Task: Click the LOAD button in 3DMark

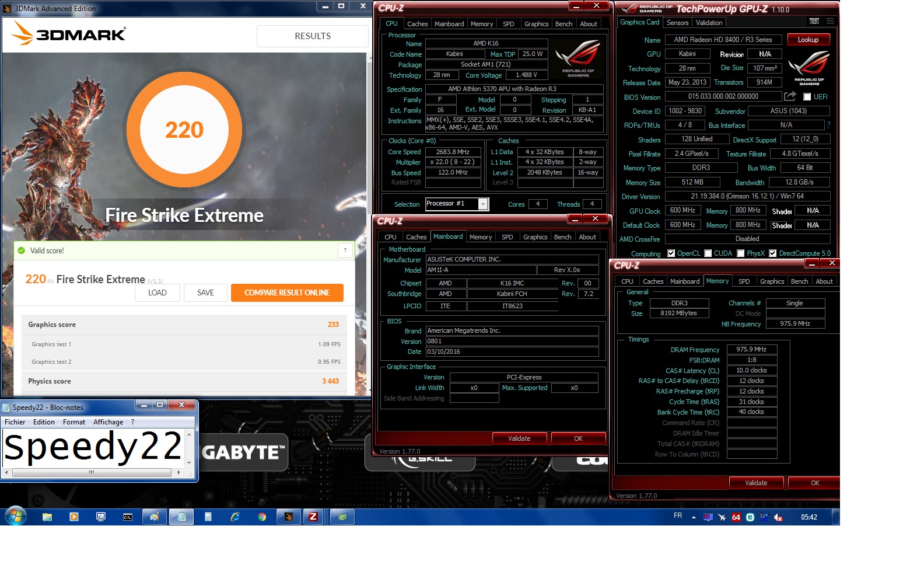Action: click(157, 293)
